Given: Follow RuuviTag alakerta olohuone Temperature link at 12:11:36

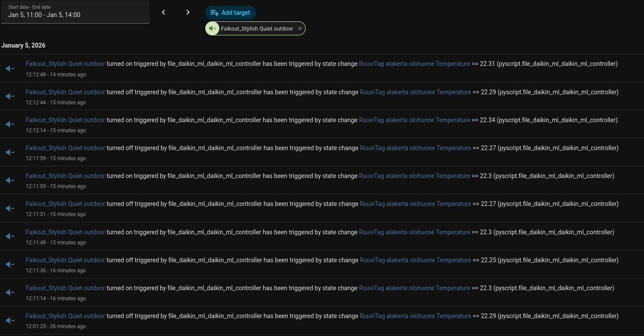Looking at the screenshot, I should tap(416, 260).
